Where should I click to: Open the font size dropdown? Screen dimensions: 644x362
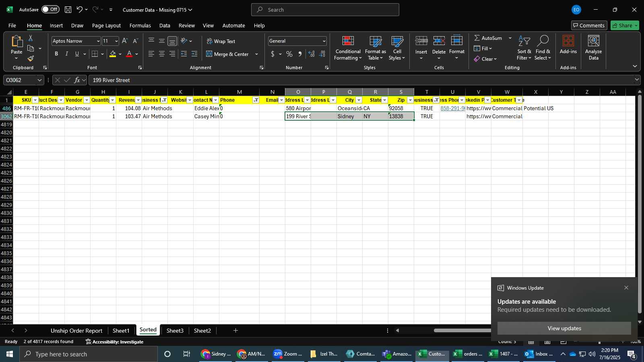tap(116, 41)
